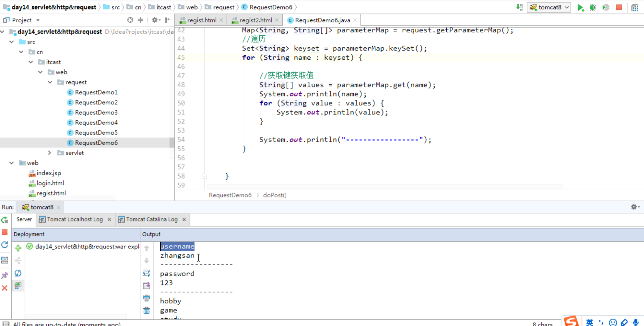Select RequestDemo3 in the project tree

click(x=96, y=112)
